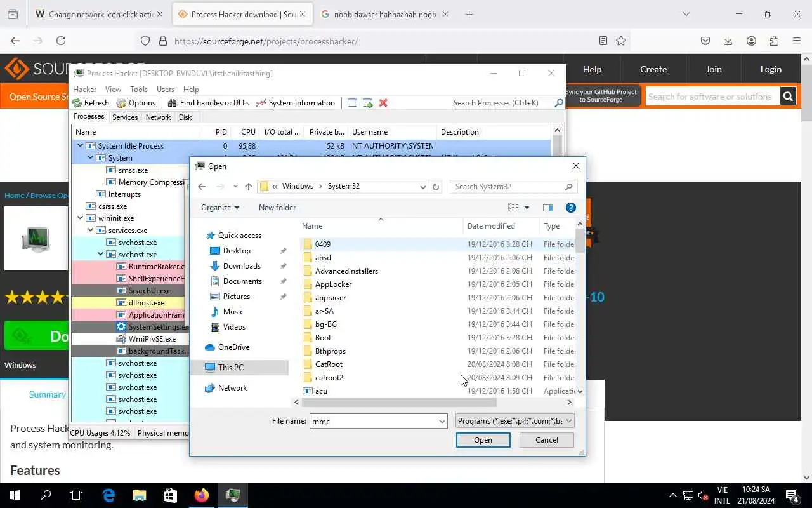Open notification center on taskbar
The image size is (812, 508).
click(x=792, y=495)
